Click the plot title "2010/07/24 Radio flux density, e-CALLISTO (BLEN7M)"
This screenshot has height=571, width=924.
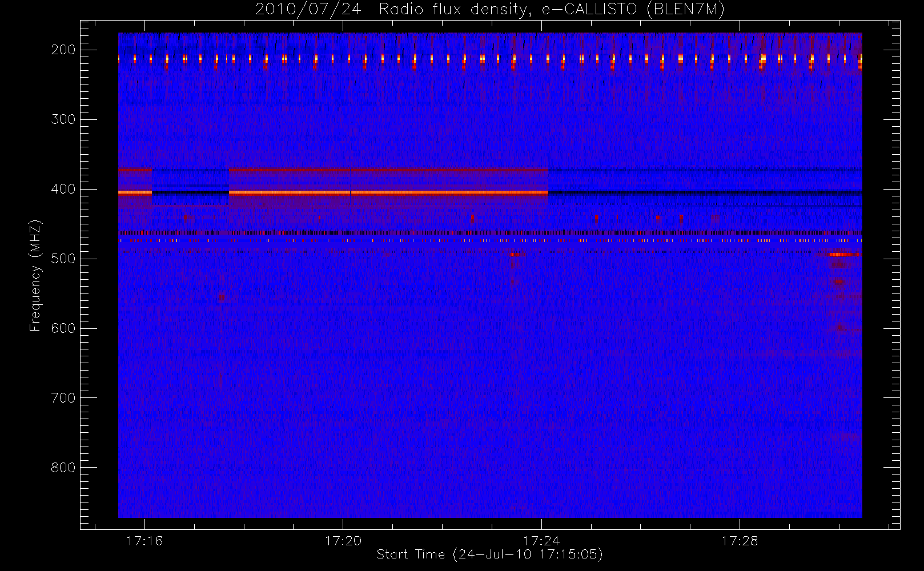tap(489, 10)
